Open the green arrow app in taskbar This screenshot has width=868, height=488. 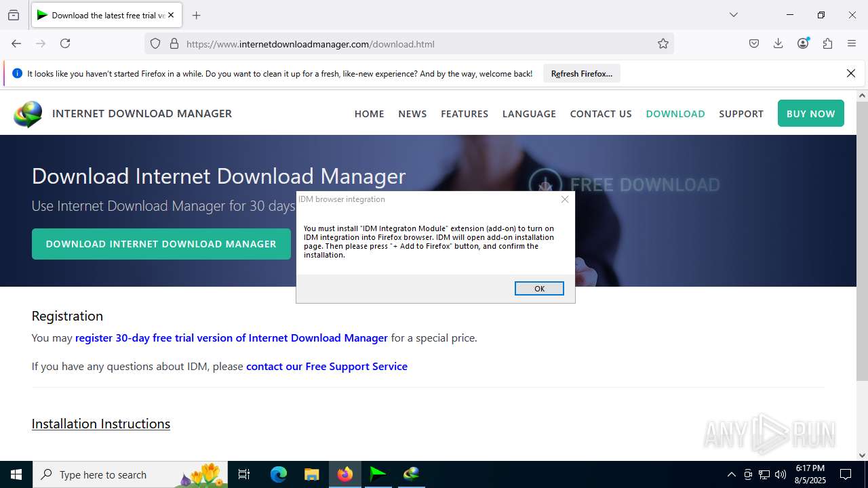pos(378,474)
